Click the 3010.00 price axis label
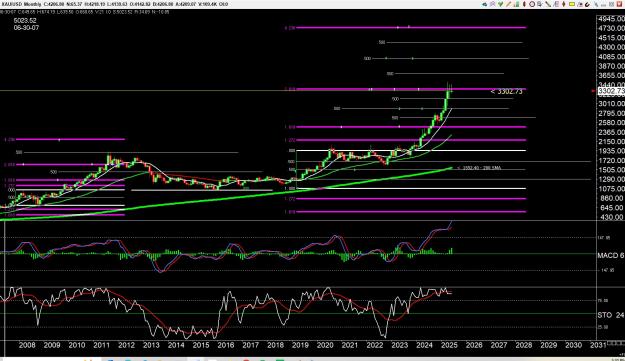The image size is (625, 361). 611,104
